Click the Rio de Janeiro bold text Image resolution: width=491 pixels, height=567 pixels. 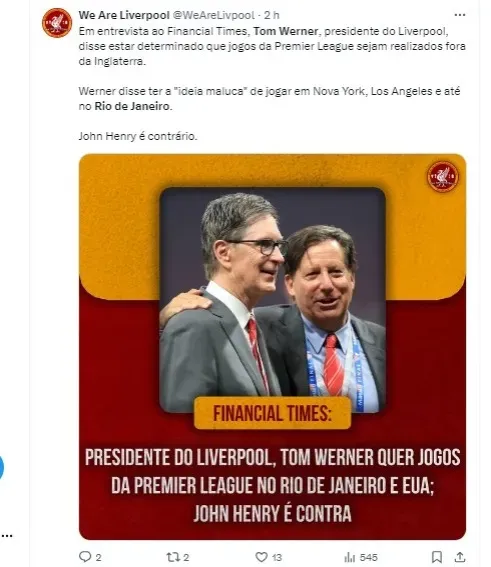pyautogui.click(x=132, y=106)
